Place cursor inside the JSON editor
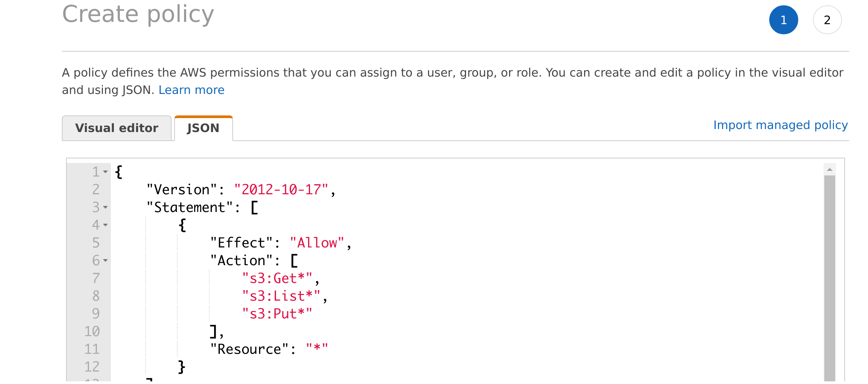This screenshot has height=384, width=868. (x=452, y=264)
